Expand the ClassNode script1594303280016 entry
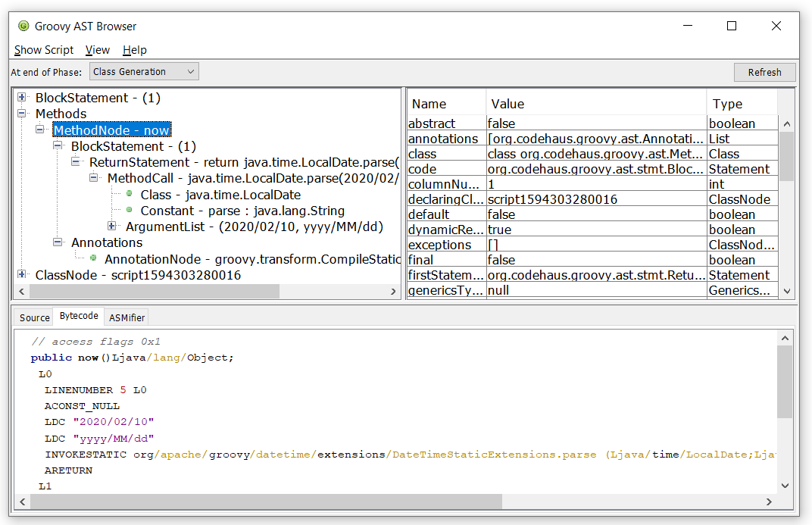This screenshot has height=525, width=812. [22, 274]
